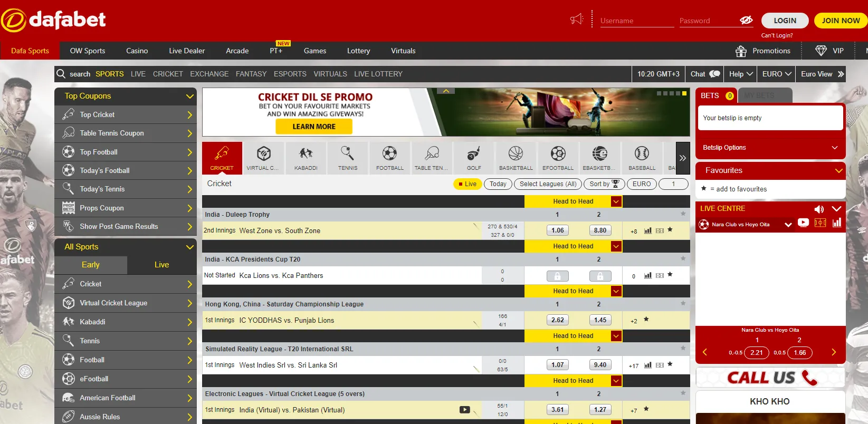Click the LOGIN button

point(785,21)
